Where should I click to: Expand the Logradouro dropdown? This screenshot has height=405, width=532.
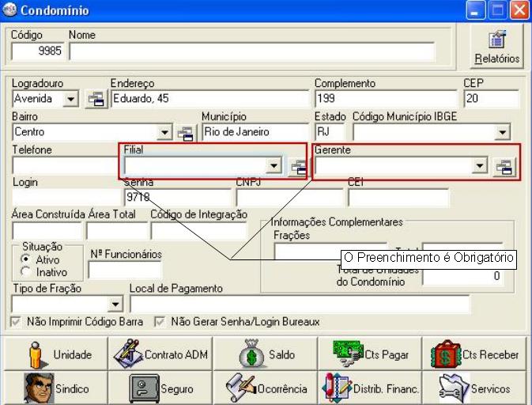click(x=70, y=99)
